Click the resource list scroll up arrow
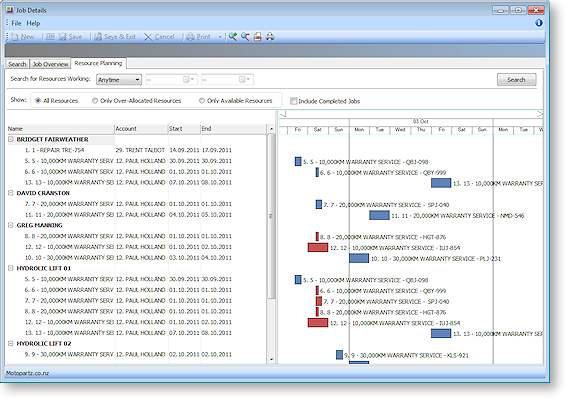This screenshot has width=565, height=398. [271, 129]
